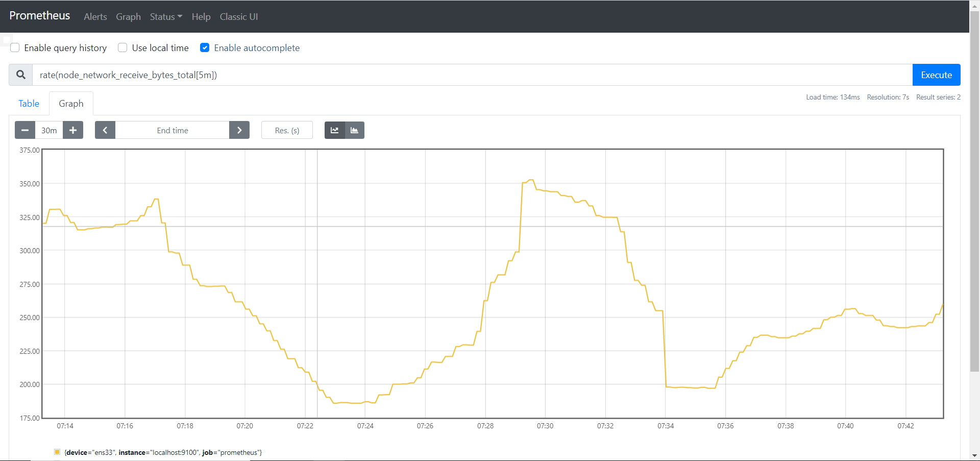Viewport: 980px width, 461px height.
Task: Open Graph in the top navigation bar
Action: (128, 17)
